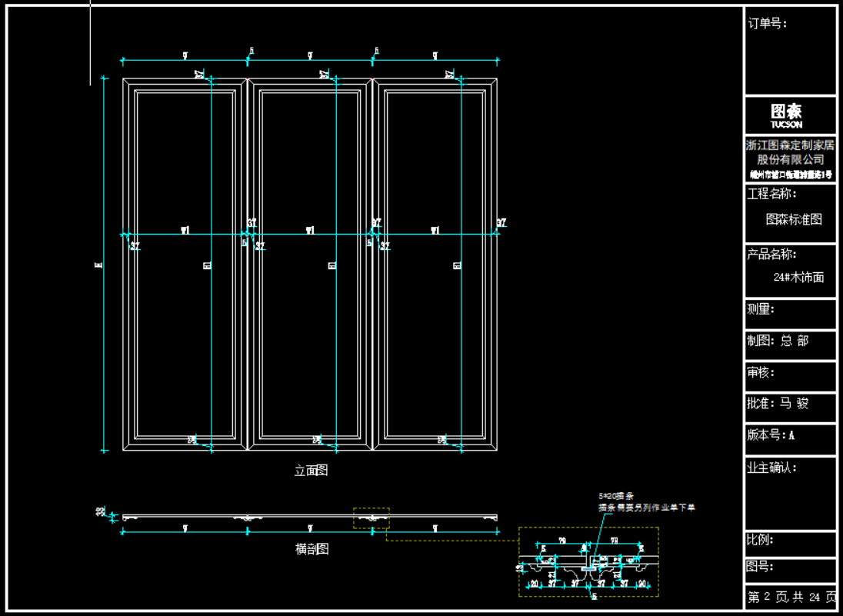The width and height of the screenshot is (843, 616).
Task: Select the 24#木饰面 product name text
Action: click(798, 278)
